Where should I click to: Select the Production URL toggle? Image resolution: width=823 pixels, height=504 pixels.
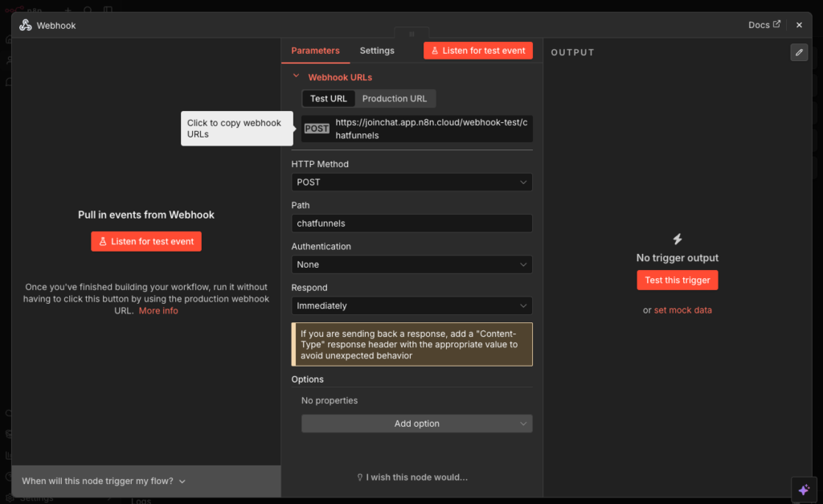395,99
